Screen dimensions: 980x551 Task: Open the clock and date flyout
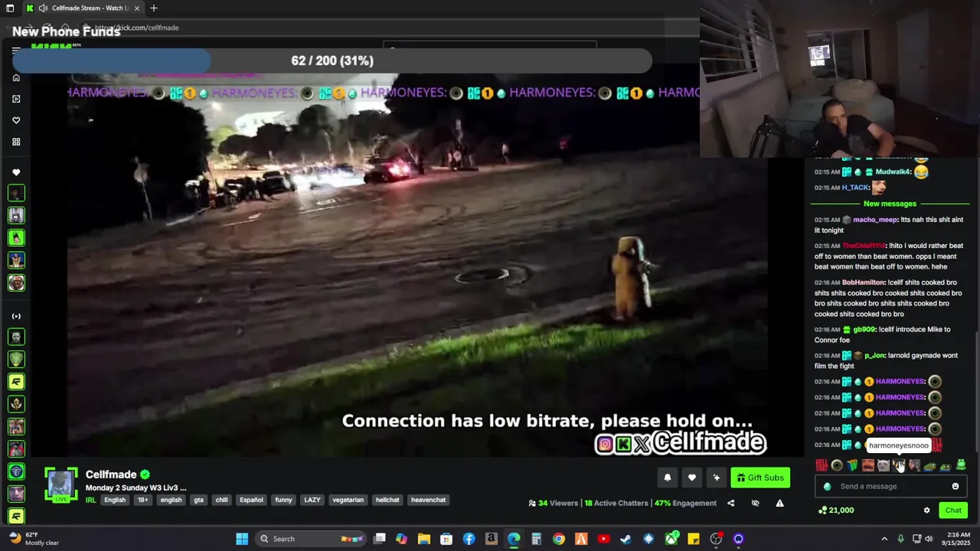[x=958, y=539]
